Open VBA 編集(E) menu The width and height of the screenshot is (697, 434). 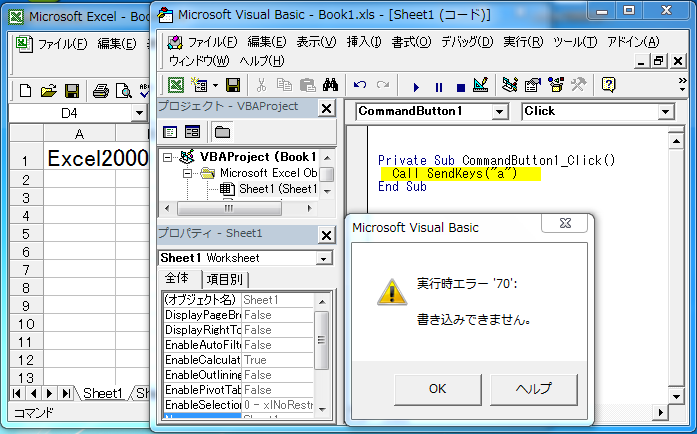pyautogui.click(x=267, y=42)
